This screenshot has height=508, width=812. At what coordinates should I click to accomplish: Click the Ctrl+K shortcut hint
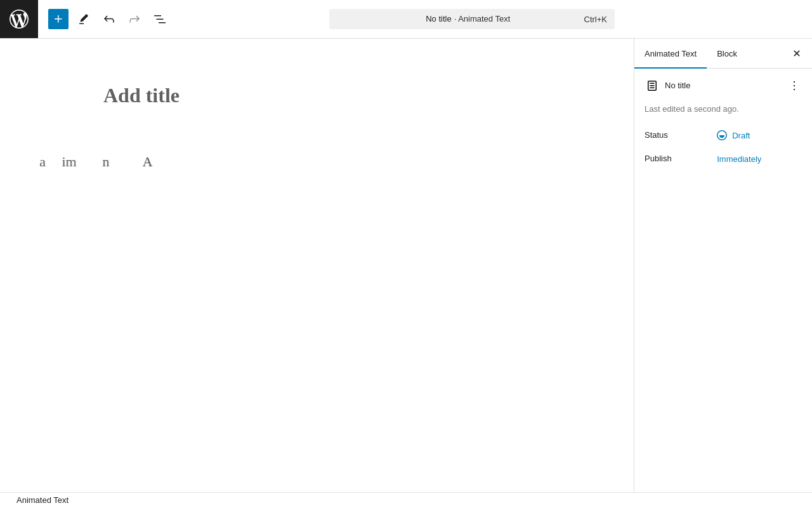pos(595,20)
